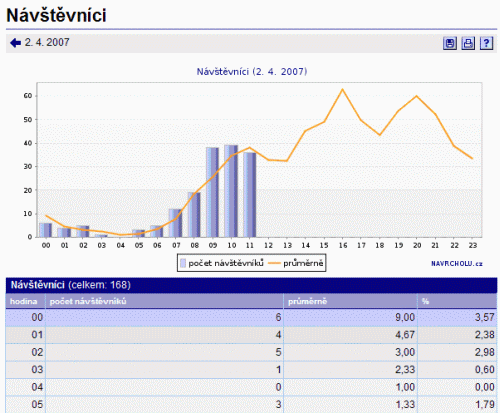This screenshot has height=413, width=500.
Task: Click the percentage value 2,98
Action: point(485,352)
